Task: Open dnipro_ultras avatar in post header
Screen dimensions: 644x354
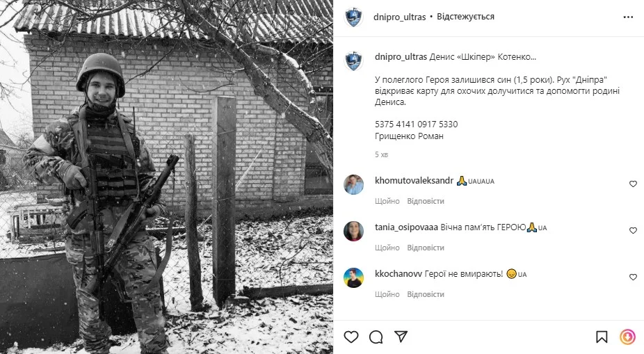Action: (x=353, y=17)
